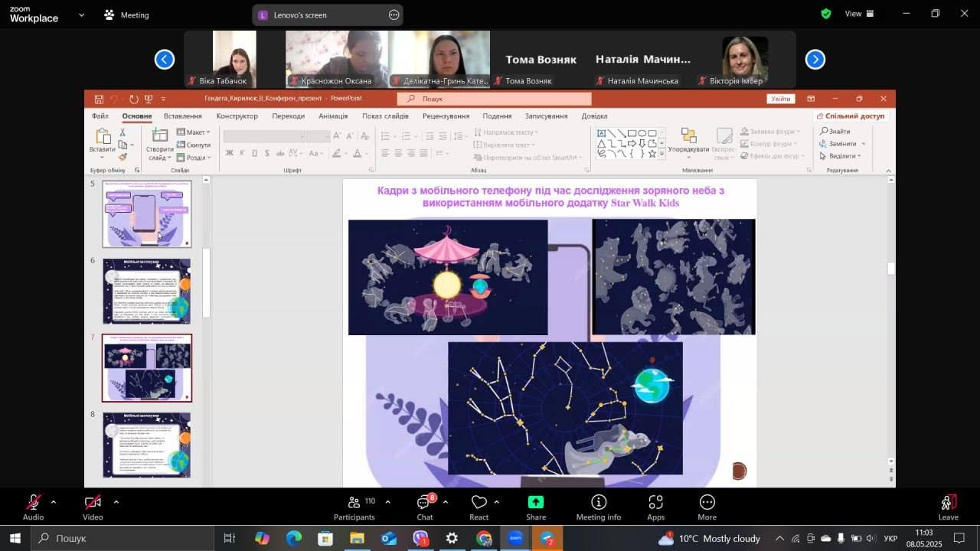This screenshot has width=980, height=551.
Task: Click the Copy icon in clipboard group
Action: 122,145
